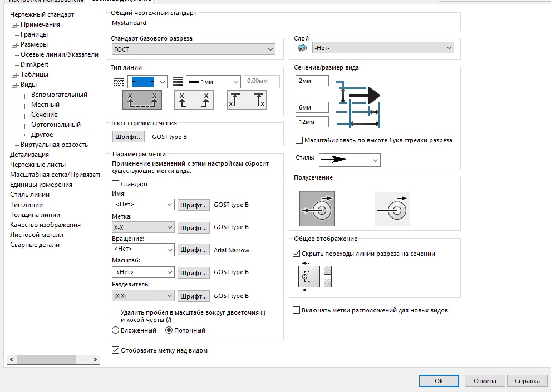Click the line style pattern icon

pos(117,82)
